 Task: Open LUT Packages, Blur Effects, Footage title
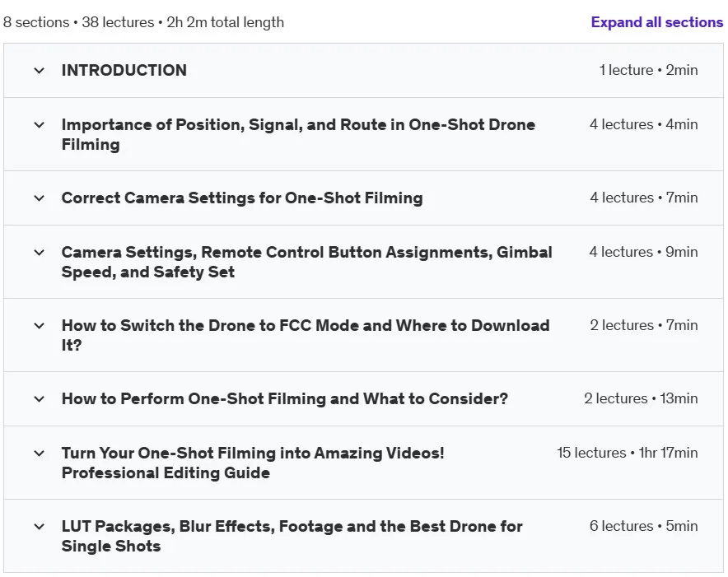pos(292,536)
